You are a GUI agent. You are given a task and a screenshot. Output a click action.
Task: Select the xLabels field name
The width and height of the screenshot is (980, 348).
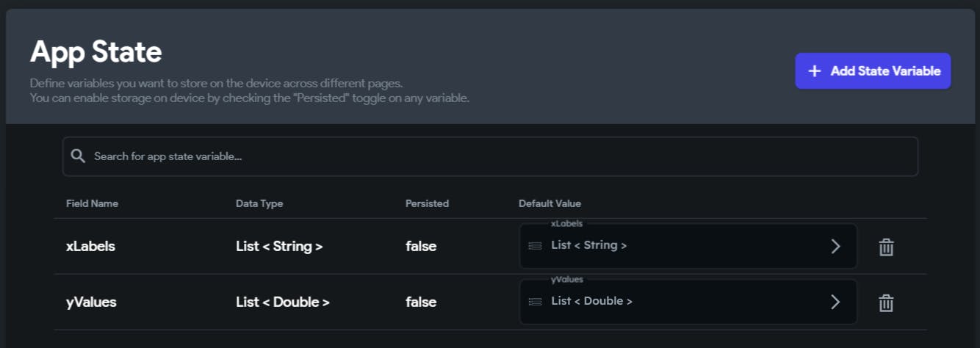[x=90, y=247]
